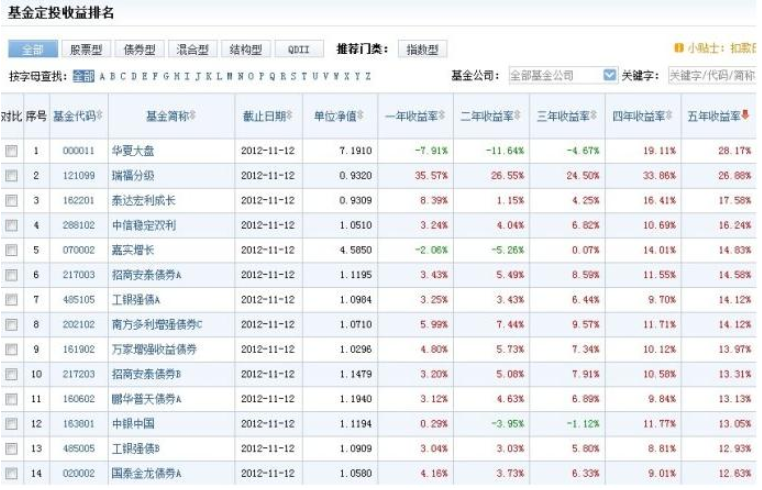Screen dimensions: 762x490
Task: Open the 基金公司 dropdown arrow
Action: [609, 75]
